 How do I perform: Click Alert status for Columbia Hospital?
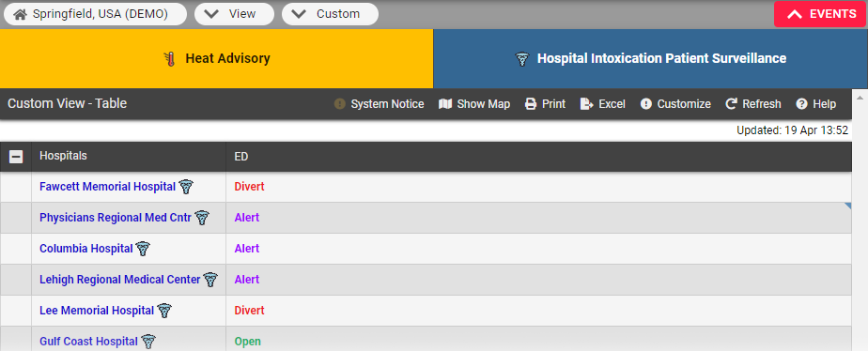247,249
